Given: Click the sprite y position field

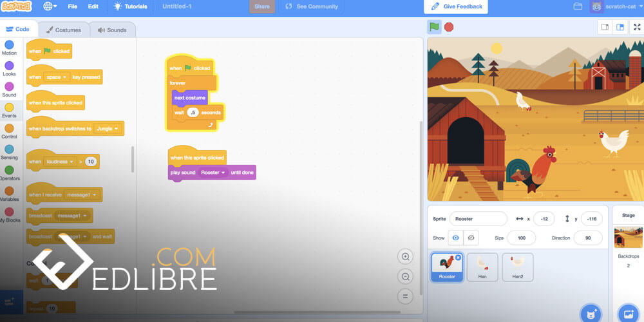Looking at the screenshot, I should 591,219.
